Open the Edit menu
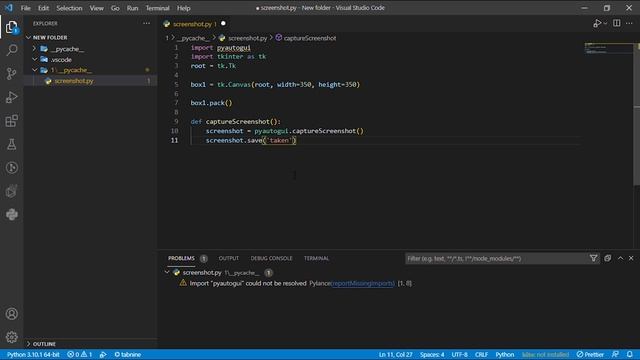Viewport: 640px width, 360px height. pyautogui.click(x=43, y=8)
